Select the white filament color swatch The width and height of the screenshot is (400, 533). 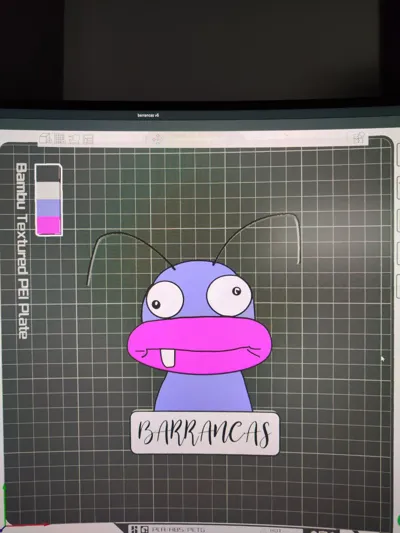click(49, 191)
